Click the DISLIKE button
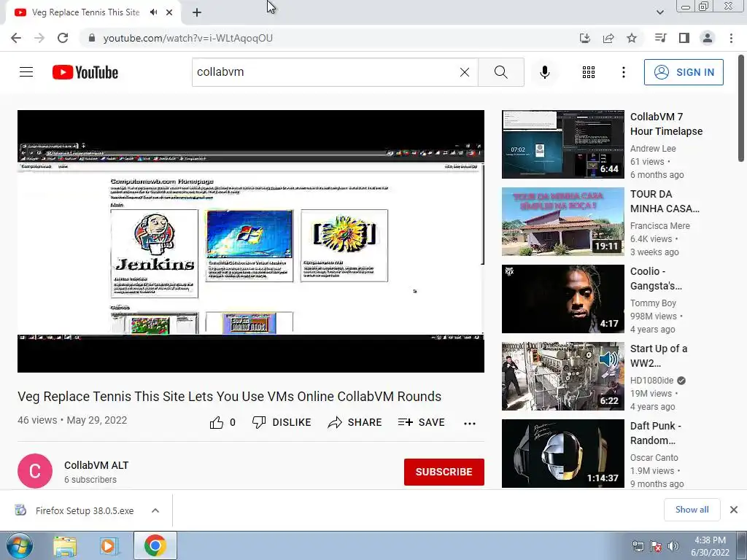This screenshot has width=747, height=560. tap(282, 422)
